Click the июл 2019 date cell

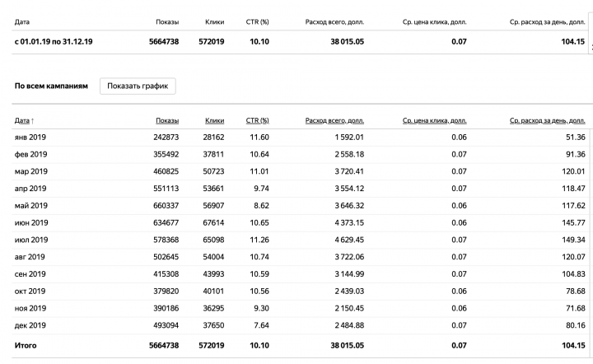click(31, 240)
